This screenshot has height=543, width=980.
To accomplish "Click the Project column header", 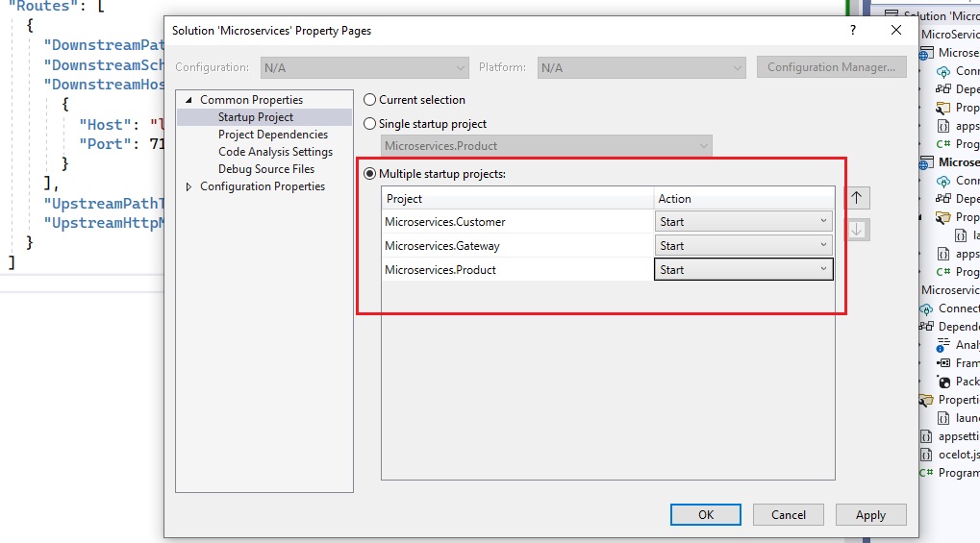I will point(517,199).
